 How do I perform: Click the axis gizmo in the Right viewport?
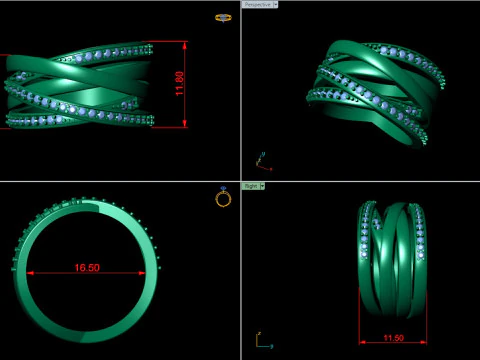coord(264,341)
